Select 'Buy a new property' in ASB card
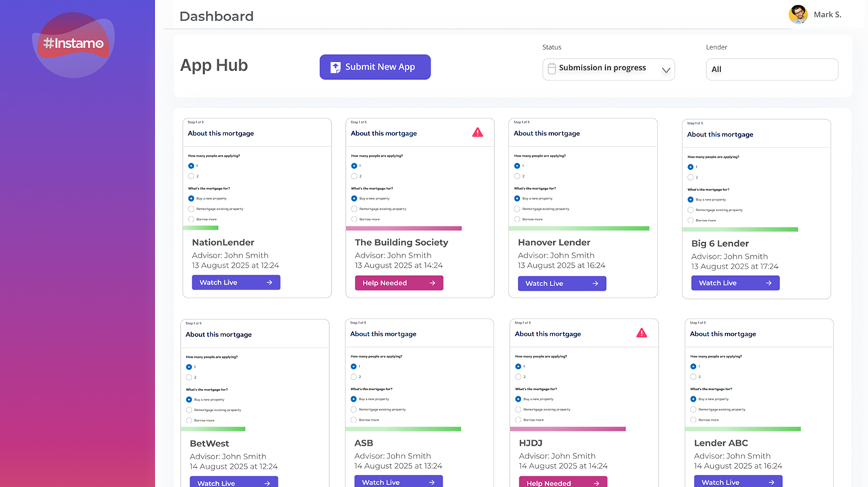Screen dimensions: 868x487 coord(353,399)
